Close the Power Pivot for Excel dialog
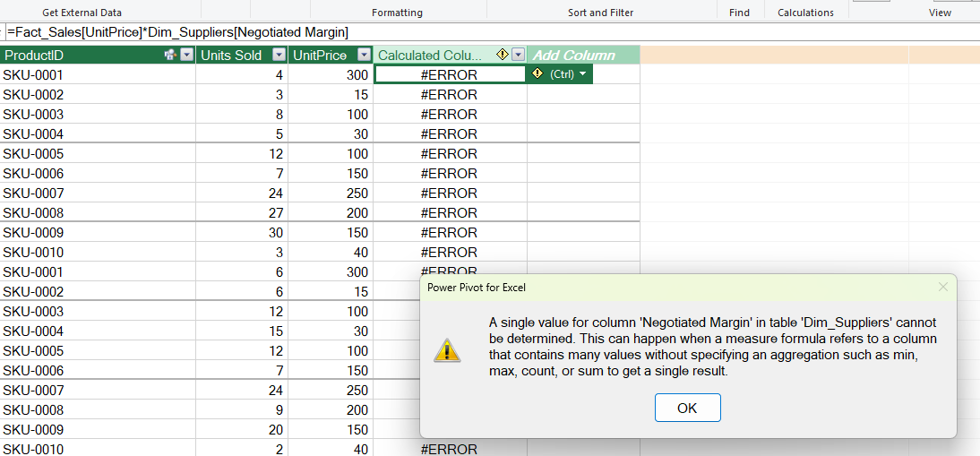Screen dimensions: 980x456 pos(943,288)
